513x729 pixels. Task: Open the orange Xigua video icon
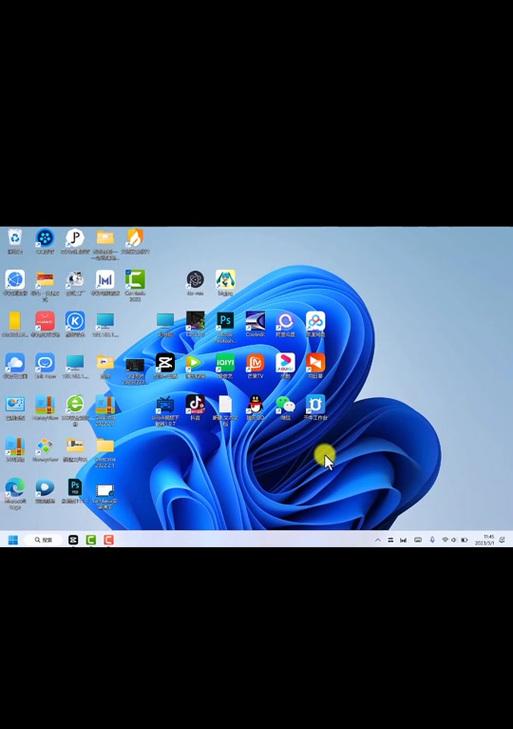coord(315,363)
